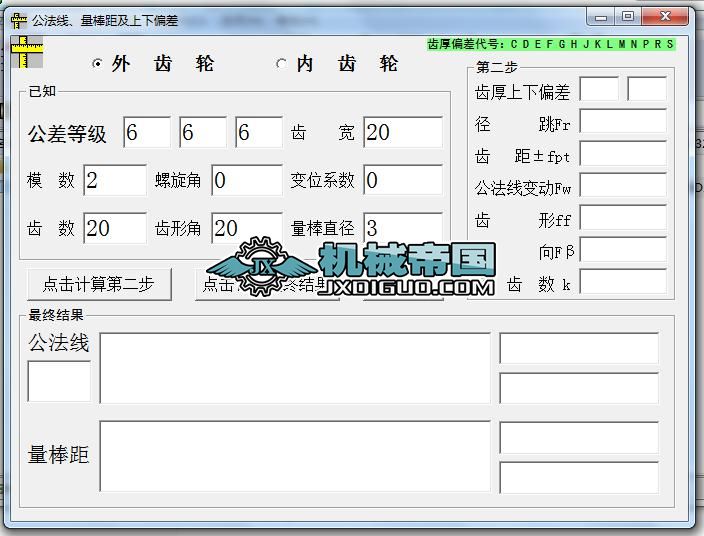
Task: Click the title bar app icon
Action: click(x=18, y=20)
